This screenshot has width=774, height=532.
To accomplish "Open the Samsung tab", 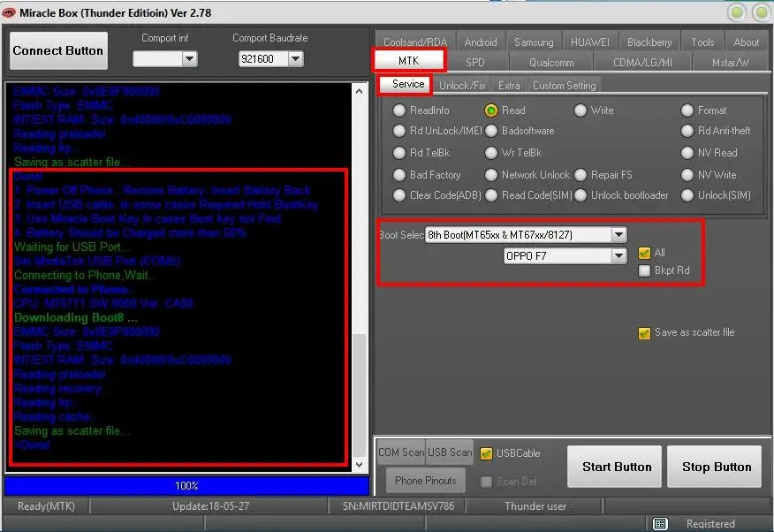I will [534, 42].
